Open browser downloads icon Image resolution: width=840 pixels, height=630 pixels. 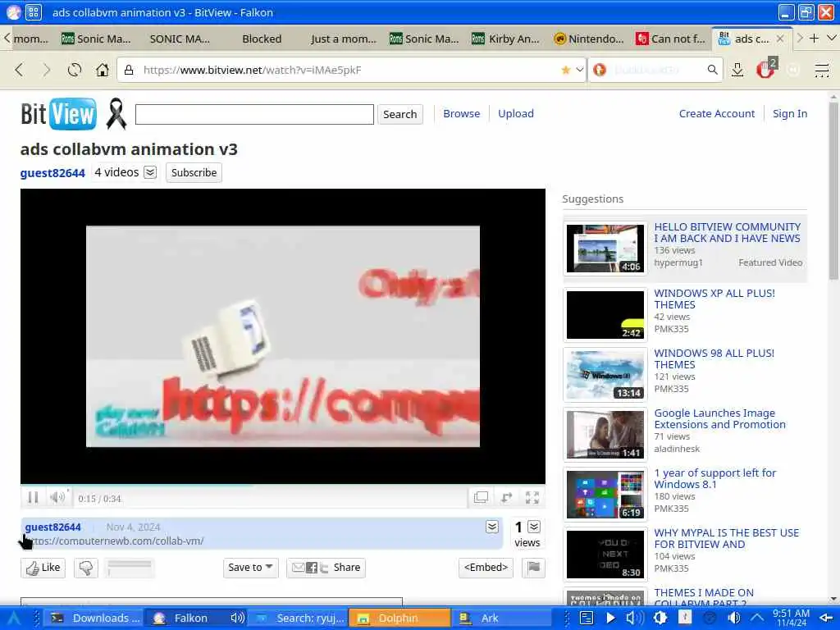pyautogui.click(x=737, y=70)
